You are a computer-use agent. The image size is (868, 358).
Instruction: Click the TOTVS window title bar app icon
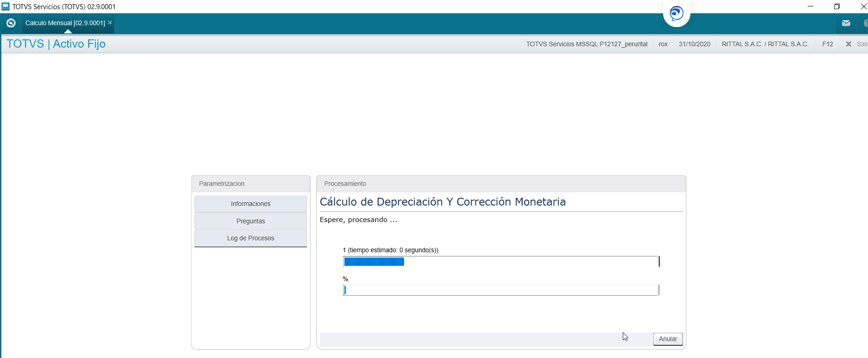(5, 6)
